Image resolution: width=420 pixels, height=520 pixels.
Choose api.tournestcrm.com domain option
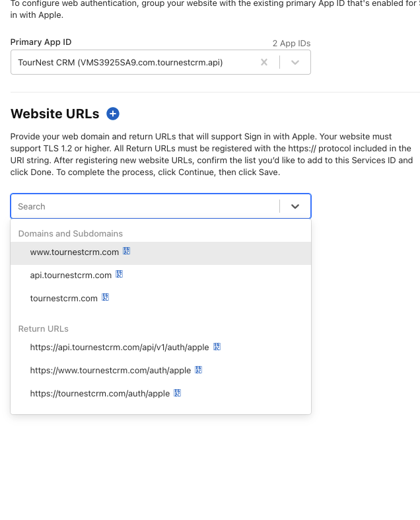[71, 275]
